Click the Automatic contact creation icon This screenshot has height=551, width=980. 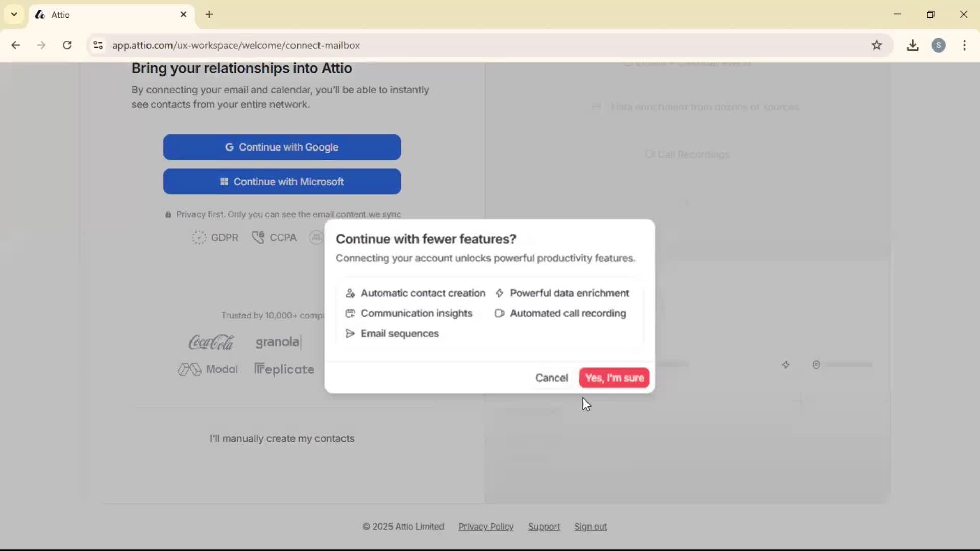[351, 293]
